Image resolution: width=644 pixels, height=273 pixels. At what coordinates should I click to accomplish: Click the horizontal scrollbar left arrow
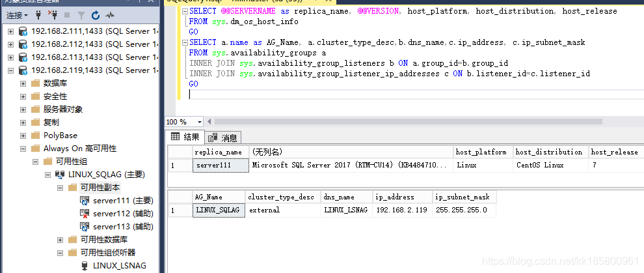pos(209,122)
